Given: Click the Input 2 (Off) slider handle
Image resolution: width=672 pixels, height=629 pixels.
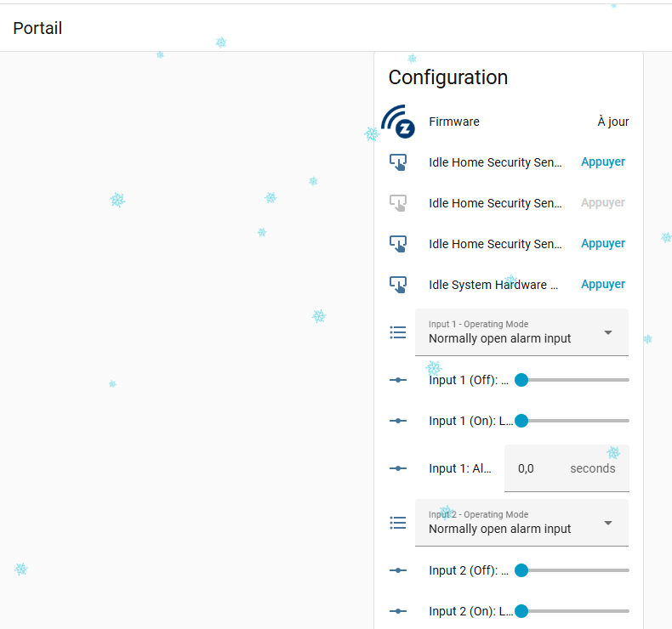Looking at the screenshot, I should click(x=521, y=570).
